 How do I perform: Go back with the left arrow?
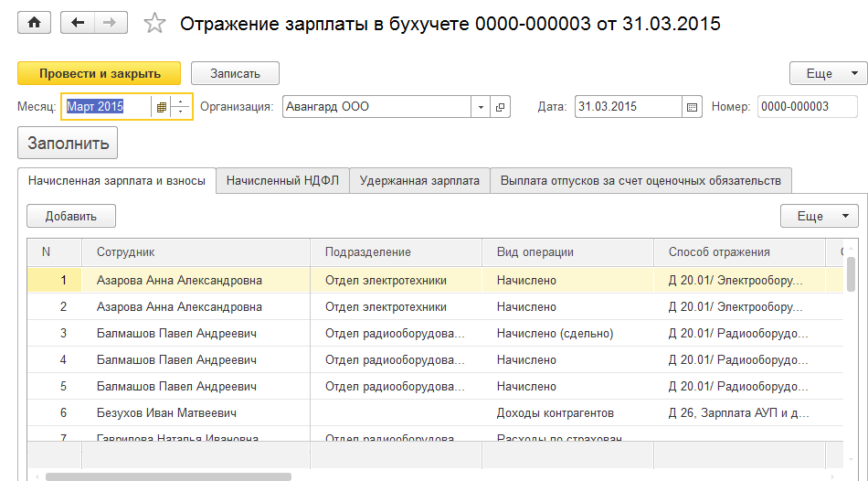(x=77, y=23)
